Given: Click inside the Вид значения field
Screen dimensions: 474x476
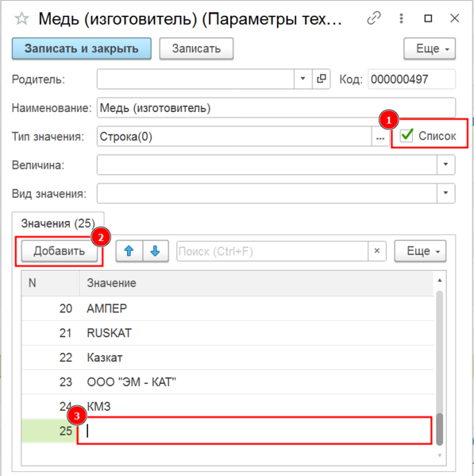Looking at the screenshot, I should (267, 193).
